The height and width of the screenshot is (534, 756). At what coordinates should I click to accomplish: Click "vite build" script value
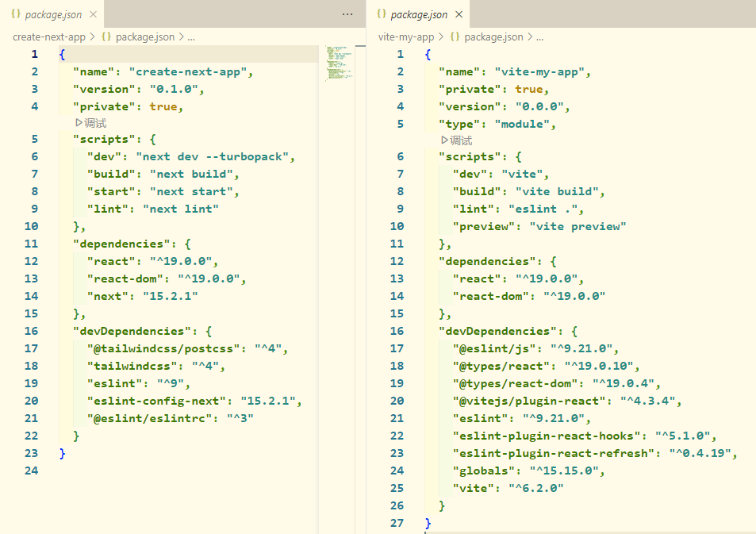557,191
